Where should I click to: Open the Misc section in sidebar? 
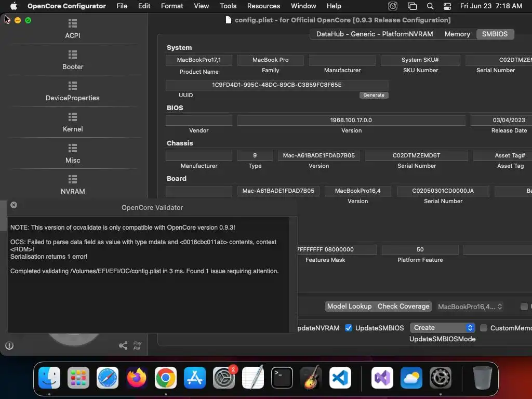click(73, 154)
